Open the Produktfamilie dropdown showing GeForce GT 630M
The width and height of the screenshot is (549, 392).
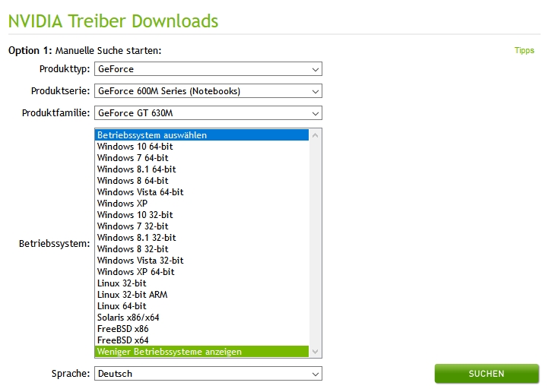click(x=208, y=113)
